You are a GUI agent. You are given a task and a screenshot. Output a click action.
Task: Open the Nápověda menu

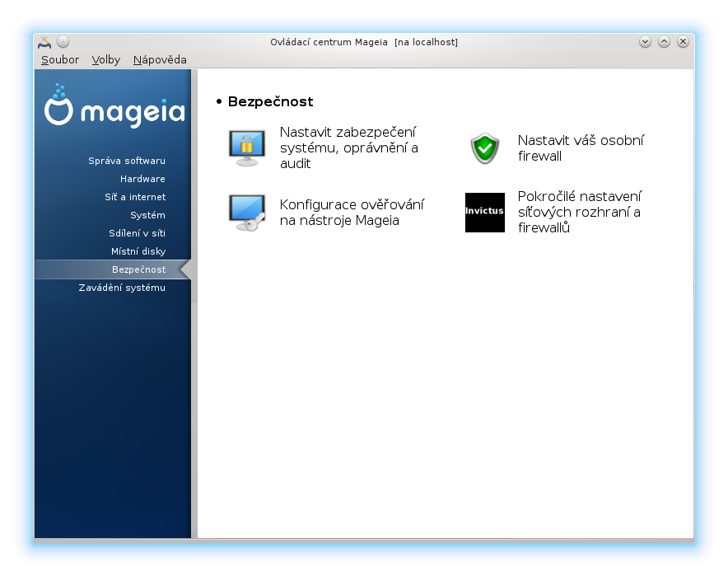click(160, 60)
